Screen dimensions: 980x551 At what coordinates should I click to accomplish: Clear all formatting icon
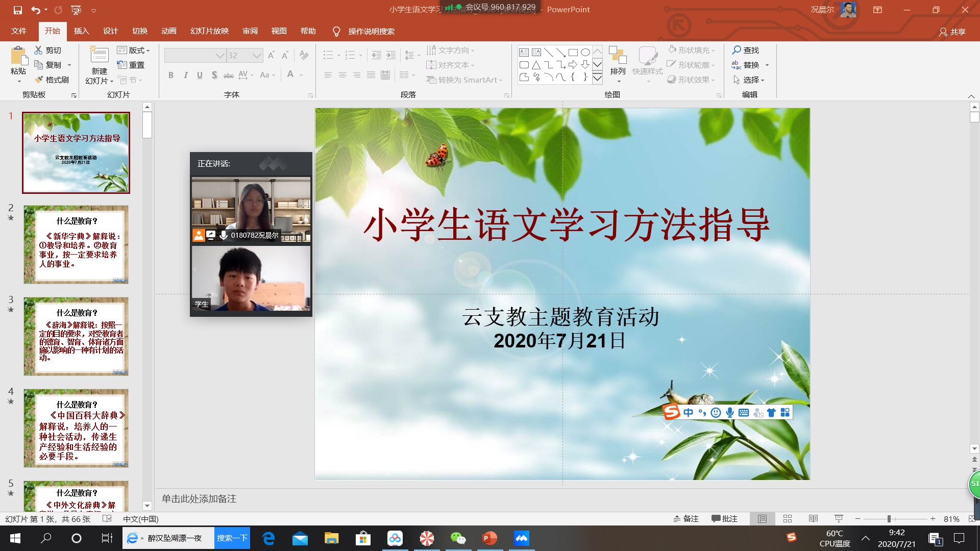coord(304,55)
